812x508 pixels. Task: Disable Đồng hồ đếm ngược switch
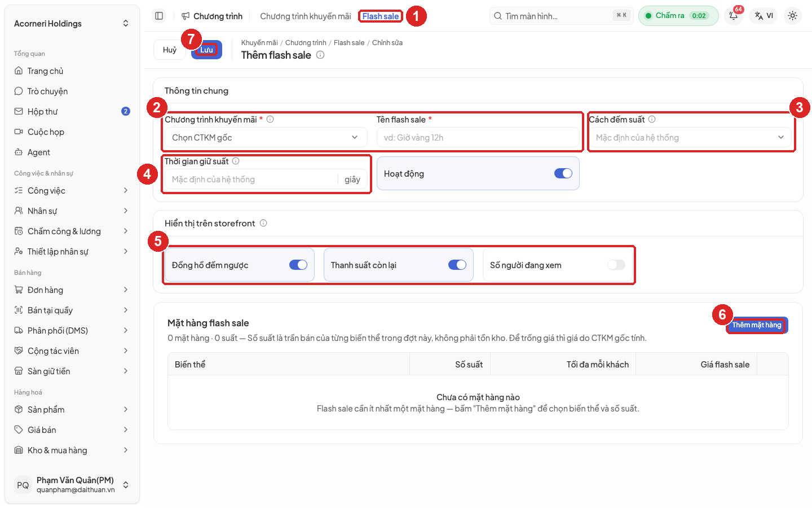tap(298, 265)
